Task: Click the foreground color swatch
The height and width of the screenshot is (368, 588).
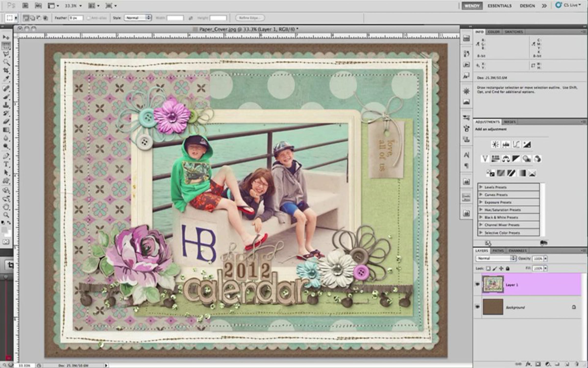Action: (4, 230)
